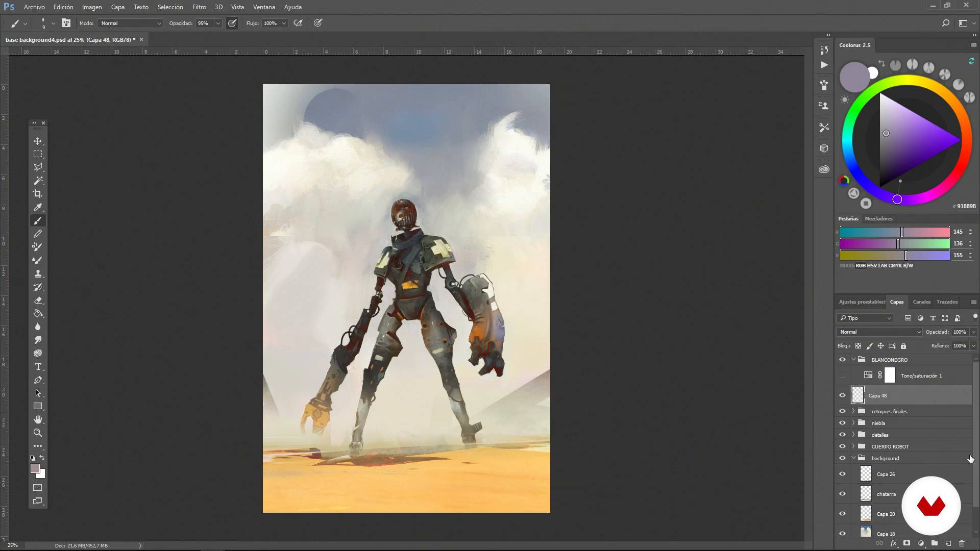Show the Tono/saturación 1 layer

pyautogui.click(x=842, y=375)
